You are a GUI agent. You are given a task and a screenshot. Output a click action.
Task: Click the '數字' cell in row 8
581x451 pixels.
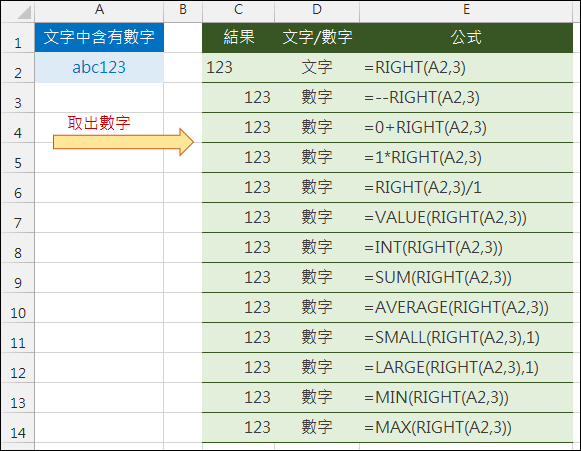click(x=317, y=248)
